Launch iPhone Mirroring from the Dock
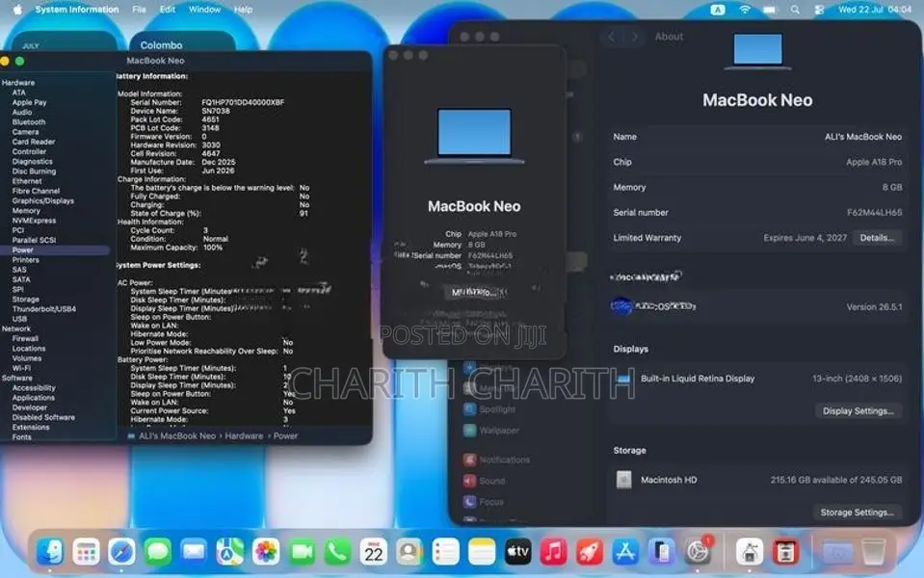The image size is (924, 578). pyautogui.click(x=661, y=552)
